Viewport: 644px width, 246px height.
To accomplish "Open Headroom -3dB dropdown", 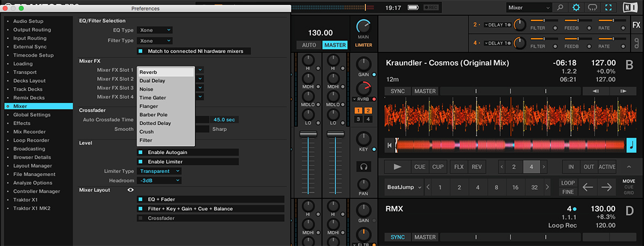I will click(x=159, y=181).
